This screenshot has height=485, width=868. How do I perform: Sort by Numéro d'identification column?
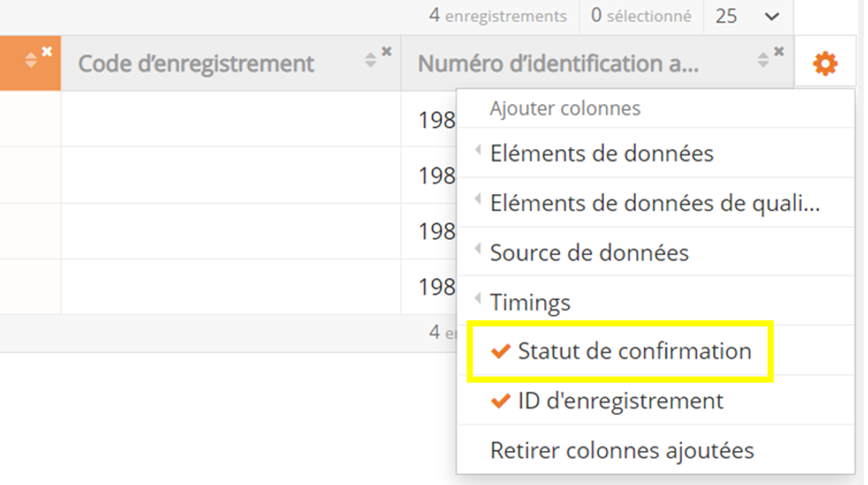[x=764, y=60]
